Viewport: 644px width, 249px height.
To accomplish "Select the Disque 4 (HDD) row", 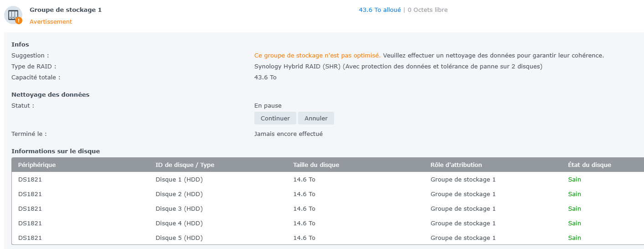I will coord(179,223).
